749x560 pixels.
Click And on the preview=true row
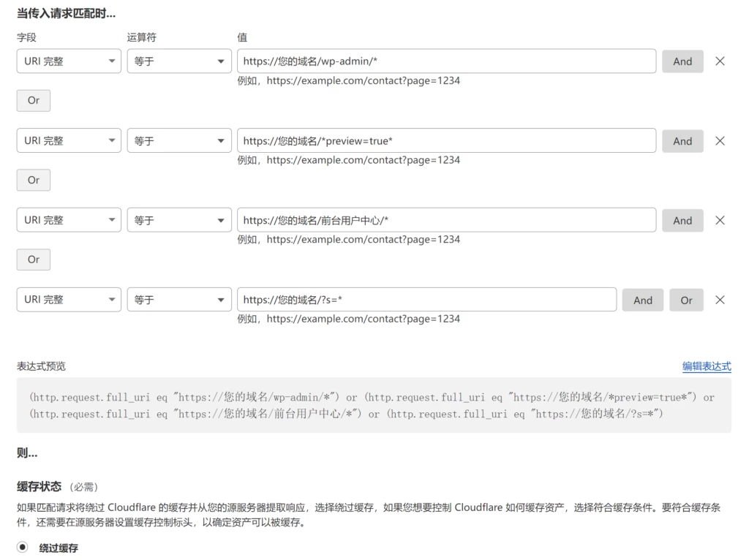coord(682,140)
